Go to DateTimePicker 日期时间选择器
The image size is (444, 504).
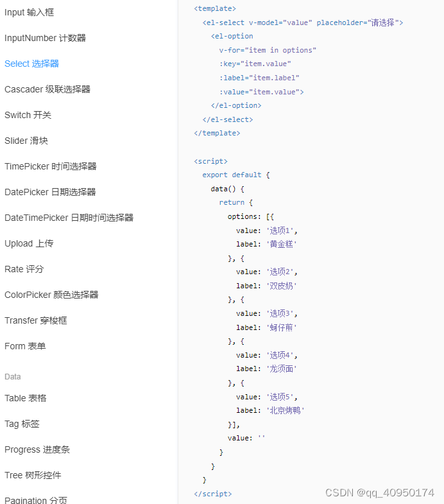point(69,218)
